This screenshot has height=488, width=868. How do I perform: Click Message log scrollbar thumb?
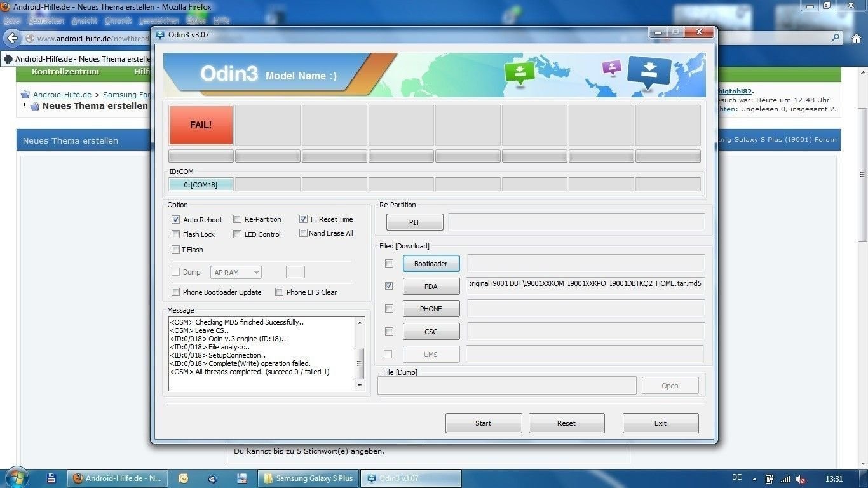pos(360,363)
